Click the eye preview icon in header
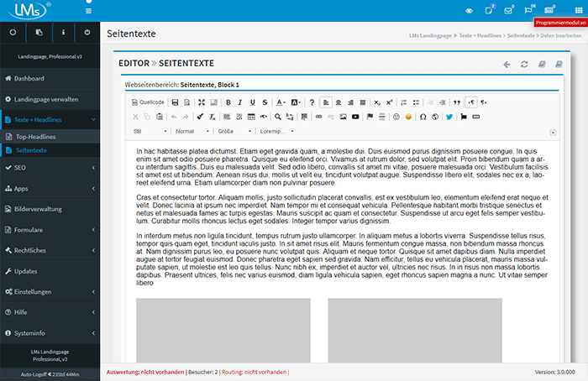 coord(469,11)
